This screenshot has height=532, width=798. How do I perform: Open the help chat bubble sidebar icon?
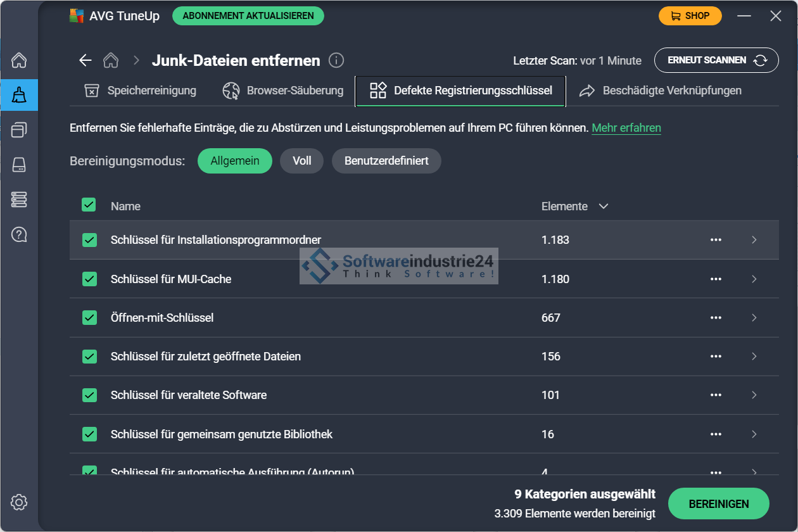click(19, 235)
